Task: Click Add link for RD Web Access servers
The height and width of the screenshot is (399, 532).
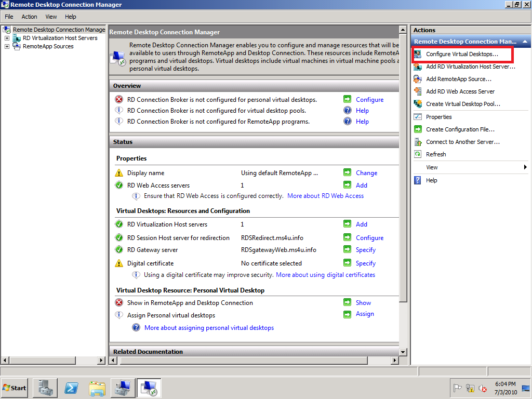Action: (x=362, y=185)
